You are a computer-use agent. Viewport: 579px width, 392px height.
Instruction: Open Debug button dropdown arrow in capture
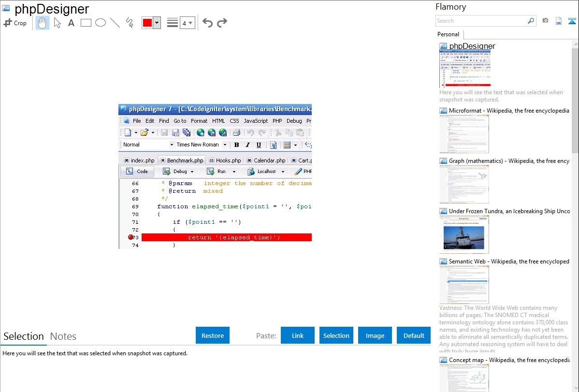pyautogui.click(x=192, y=172)
